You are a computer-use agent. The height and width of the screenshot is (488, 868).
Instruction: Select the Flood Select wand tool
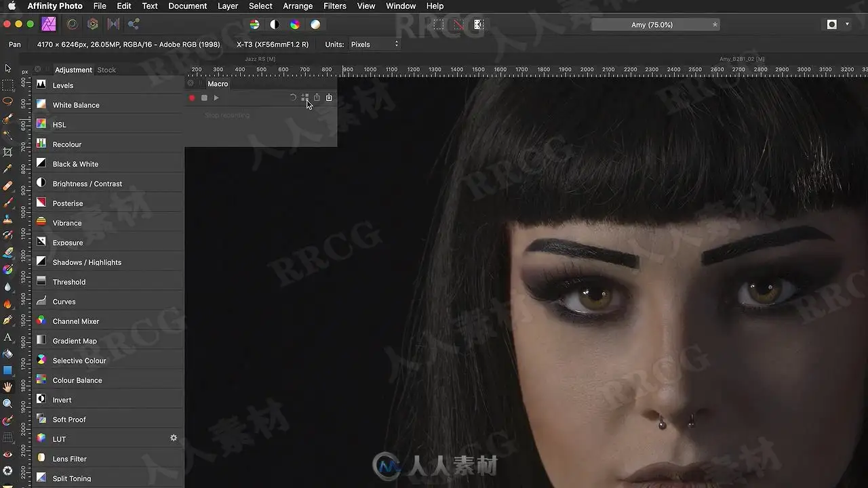point(7,136)
